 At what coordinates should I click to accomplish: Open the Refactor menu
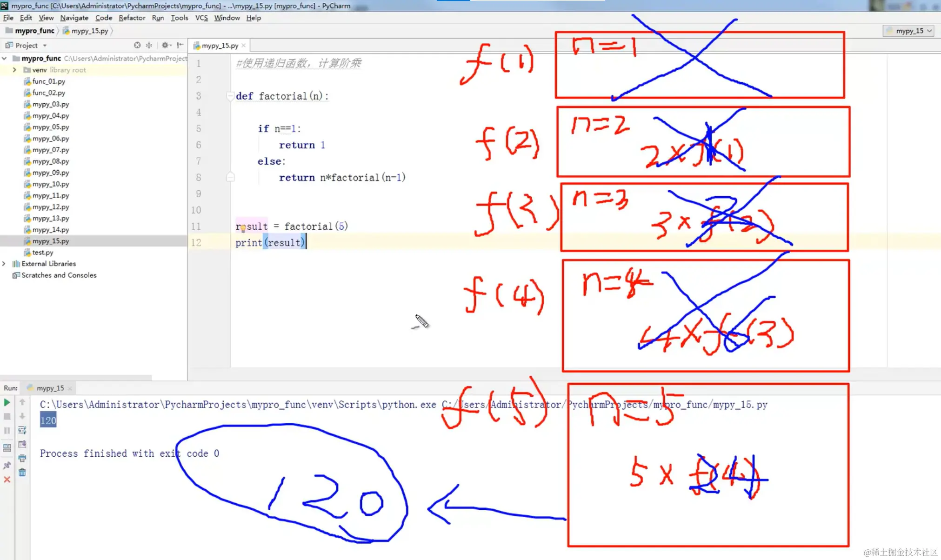point(132,18)
